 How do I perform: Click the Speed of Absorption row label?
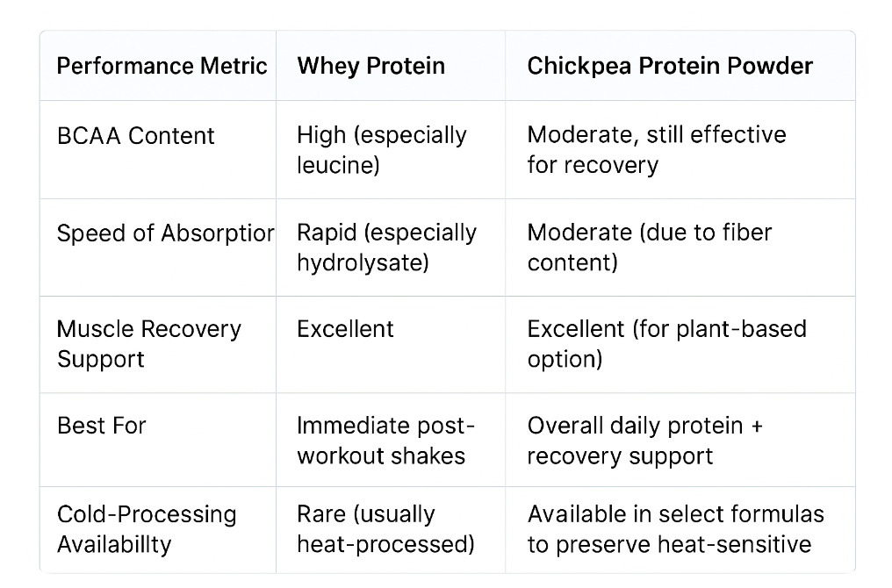(164, 233)
